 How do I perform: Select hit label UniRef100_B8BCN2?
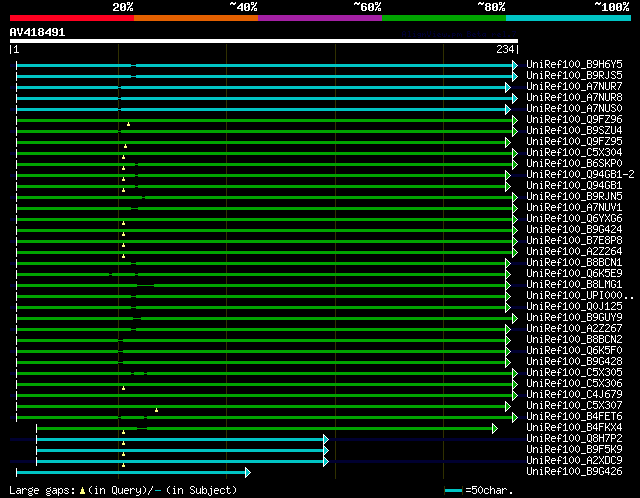click(x=574, y=340)
